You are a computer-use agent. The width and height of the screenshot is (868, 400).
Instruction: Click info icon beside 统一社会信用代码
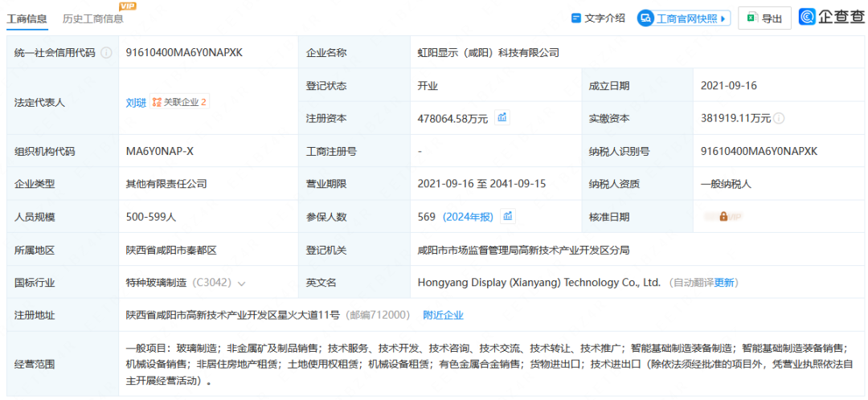click(x=106, y=53)
